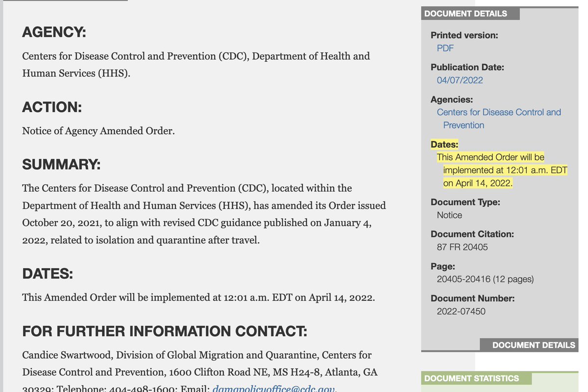Select 'Notice of Agency Amended Order.' text
Image resolution: width=588 pixels, height=392 pixels.
point(98,131)
